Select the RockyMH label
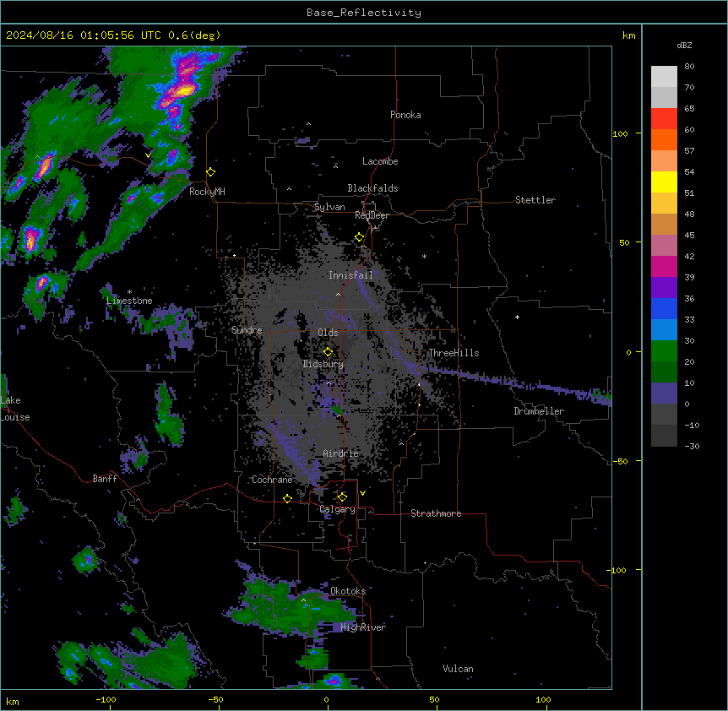 pyautogui.click(x=207, y=192)
